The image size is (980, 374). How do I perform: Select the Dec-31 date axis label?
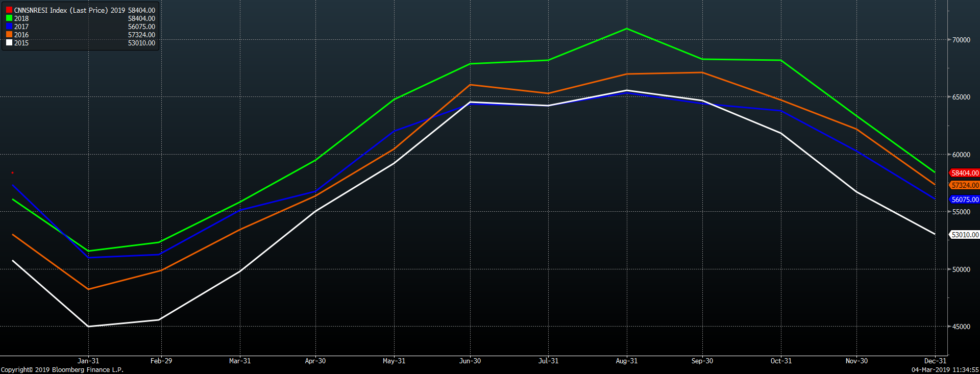click(x=935, y=361)
